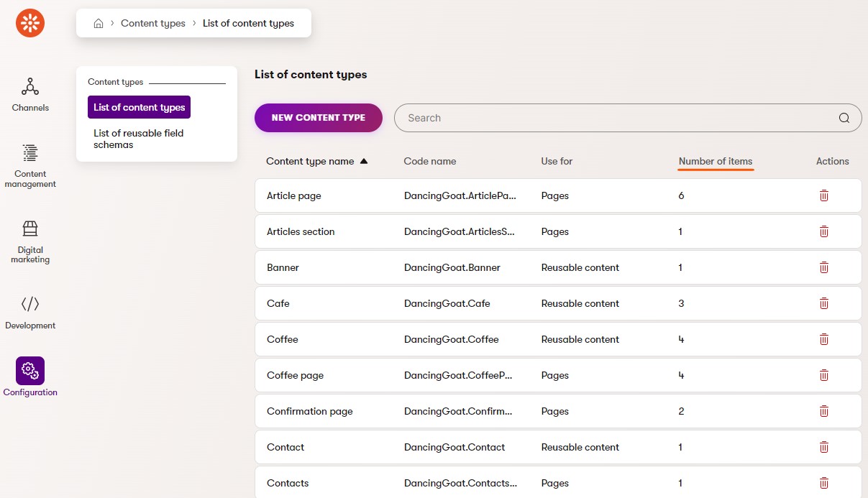Delete the Contacts content type
868x498 pixels.
pyautogui.click(x=823, y=482)
